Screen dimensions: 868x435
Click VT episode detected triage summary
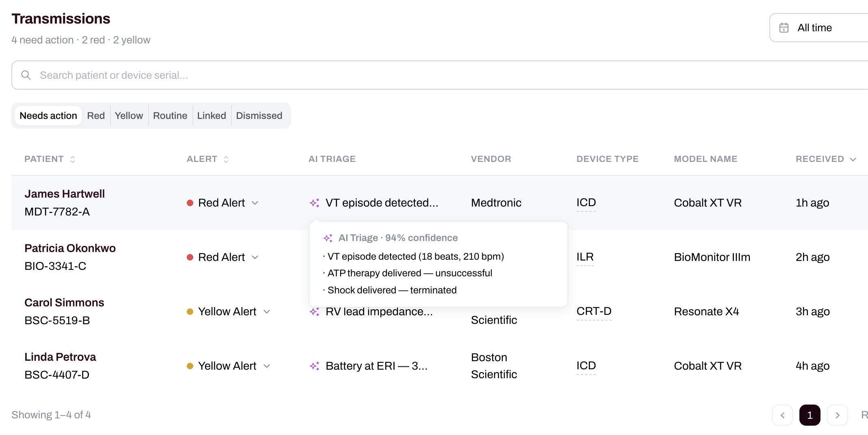382,203
